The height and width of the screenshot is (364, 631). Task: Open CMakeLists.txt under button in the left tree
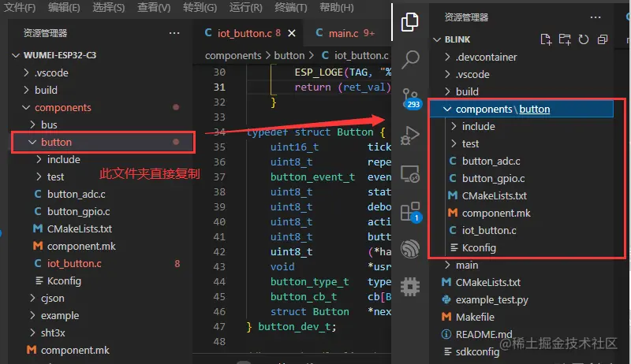pyautogui.click(x=101, y=228)
